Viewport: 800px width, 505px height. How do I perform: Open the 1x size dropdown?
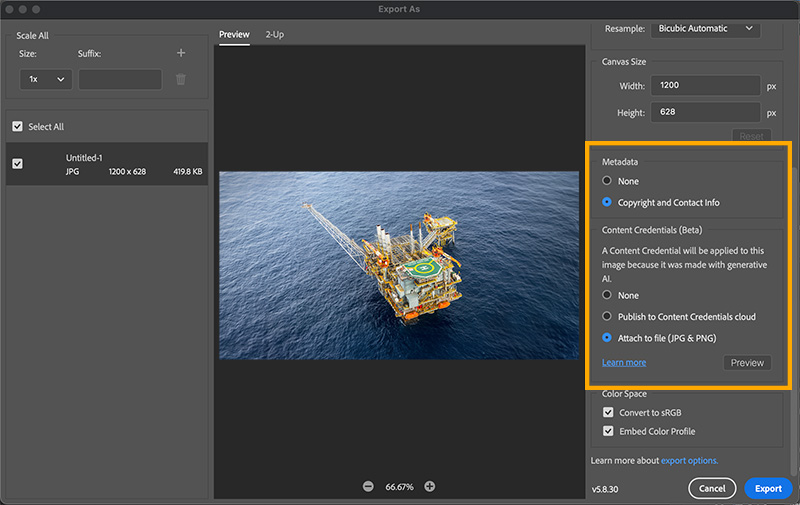pos(46,79)
